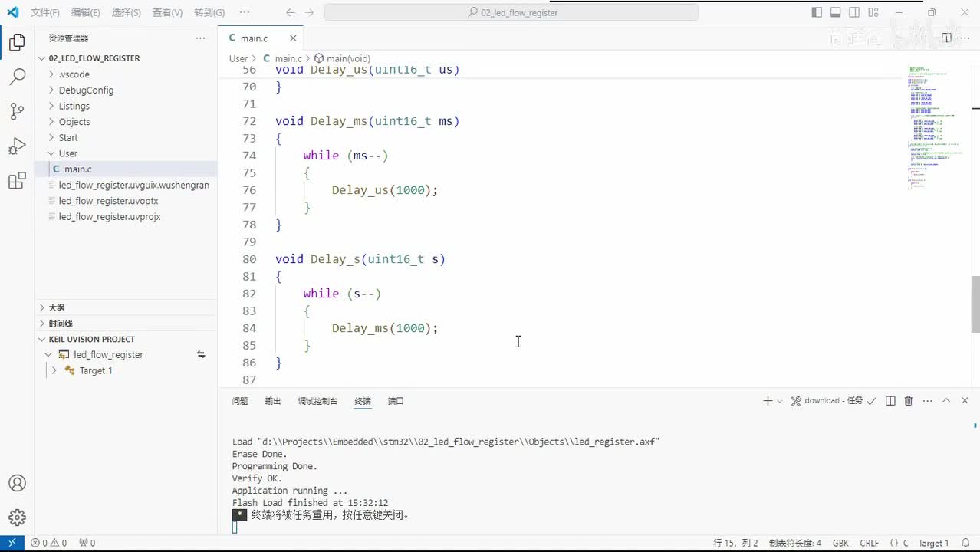This screenshot has width=980, height=552.
Task: Kill terminal with the trash icon
Action: (909, 401)
